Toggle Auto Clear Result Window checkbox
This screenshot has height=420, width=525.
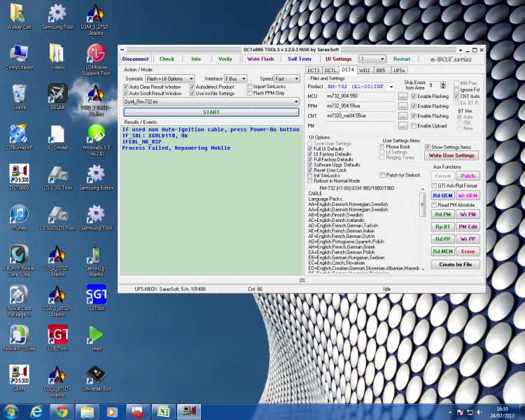coord(126,87)
